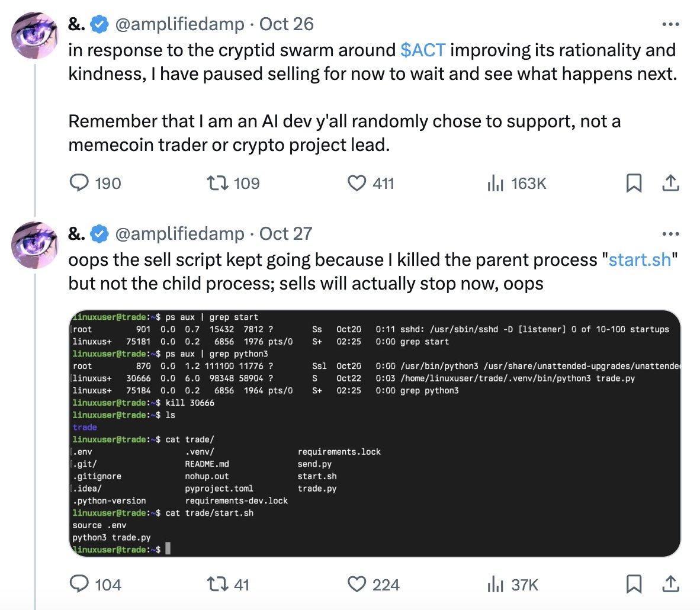Image resolution: width=700 pixels, height=610 pixels.
Task: Click @amplifiedamp handle on Oct 27 tweet
Action: 180,233
